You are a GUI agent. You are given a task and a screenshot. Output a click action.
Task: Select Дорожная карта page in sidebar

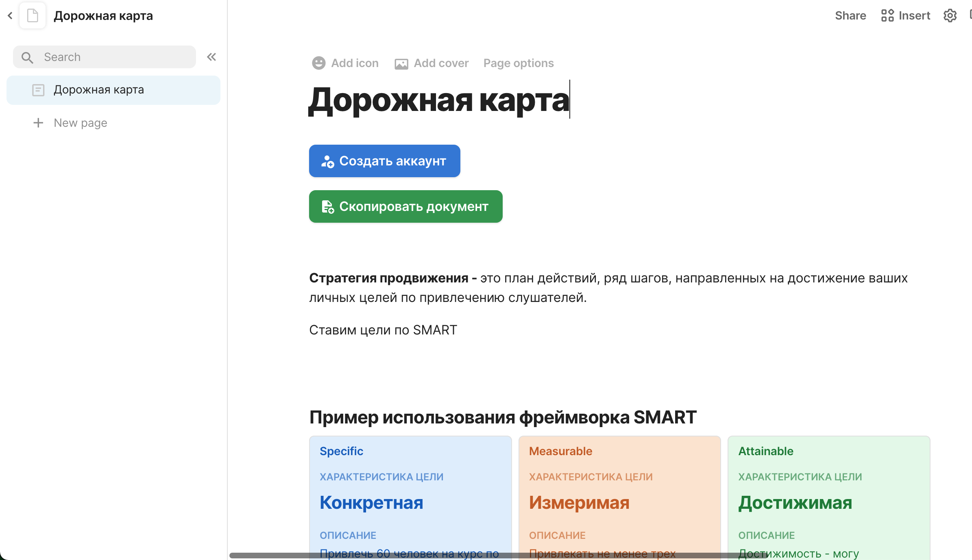point(99,90)
